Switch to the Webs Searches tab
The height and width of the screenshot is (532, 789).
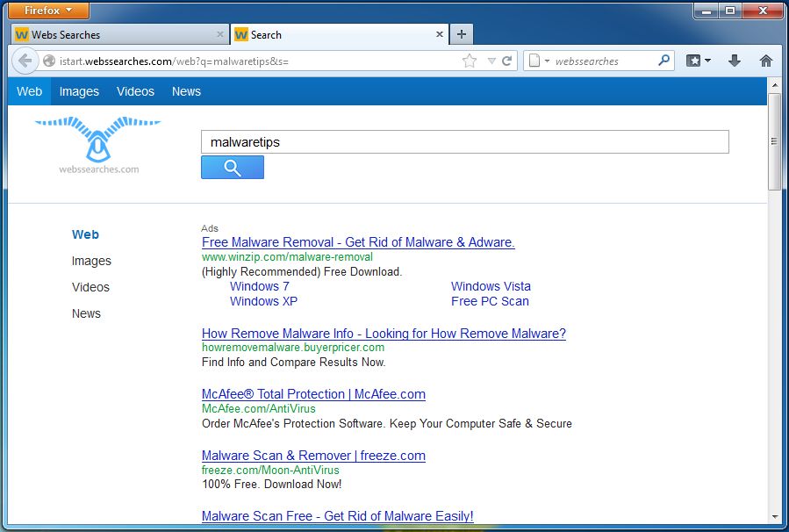point(119,35)
